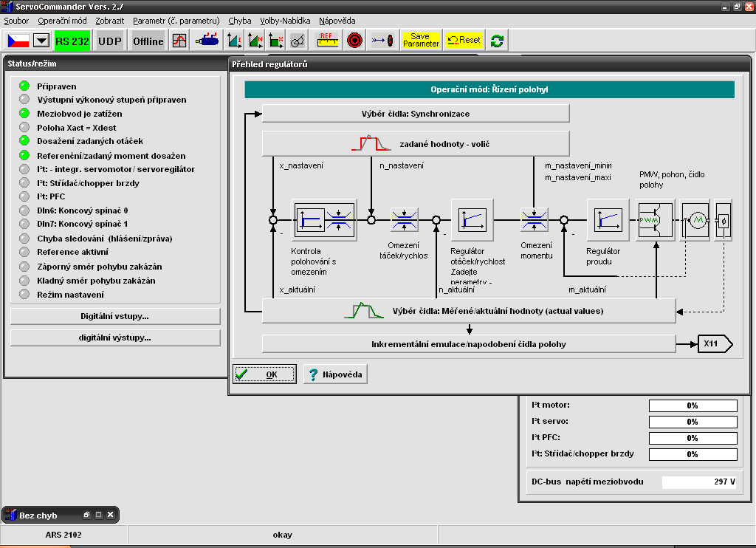Click Výběr čidla: Synchronizace button

coord(416,114)
